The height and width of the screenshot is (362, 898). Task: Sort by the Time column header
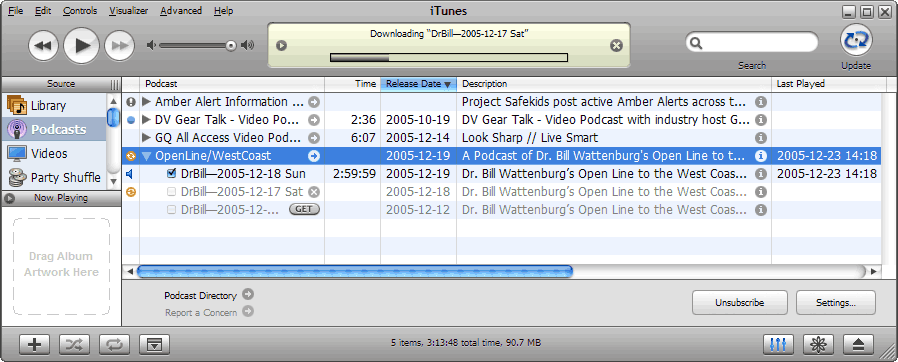pos(353,84)
